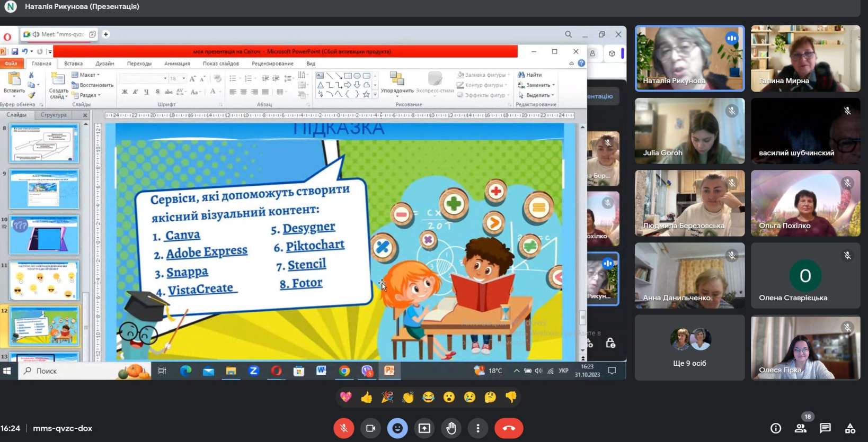Toggle the microphone mute button

click(343, 428)
